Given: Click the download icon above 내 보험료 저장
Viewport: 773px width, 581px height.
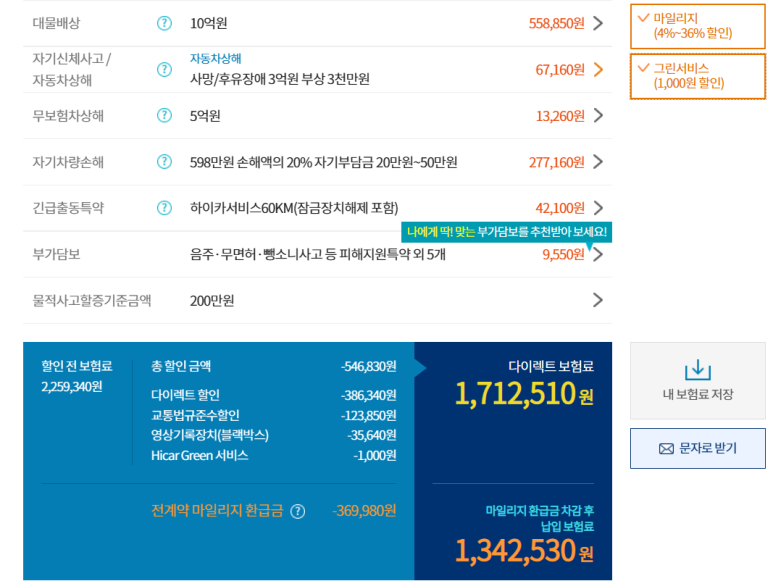Looking at the screenshot, I should (x=698, y=370).
